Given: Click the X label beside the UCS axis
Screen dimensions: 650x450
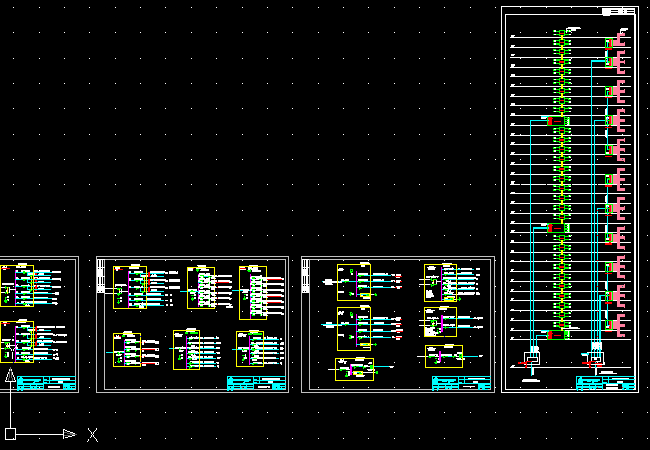Looking at the screenshot, I should (92, 435).
